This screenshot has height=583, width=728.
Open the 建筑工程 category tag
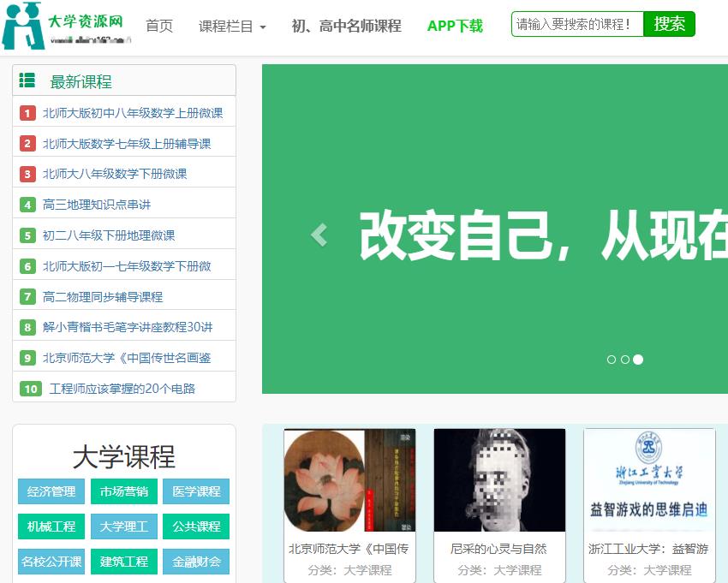[124, 562]
